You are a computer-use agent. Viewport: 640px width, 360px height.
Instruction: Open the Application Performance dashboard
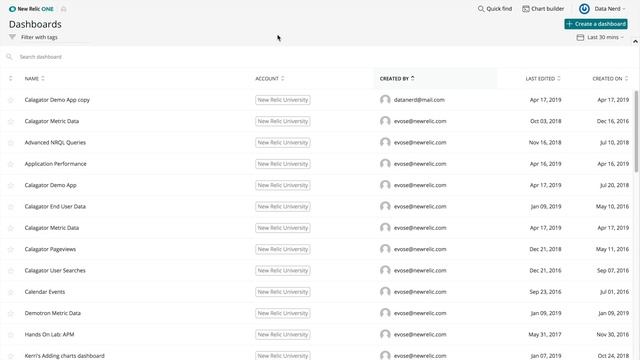(x=56, y=164)
